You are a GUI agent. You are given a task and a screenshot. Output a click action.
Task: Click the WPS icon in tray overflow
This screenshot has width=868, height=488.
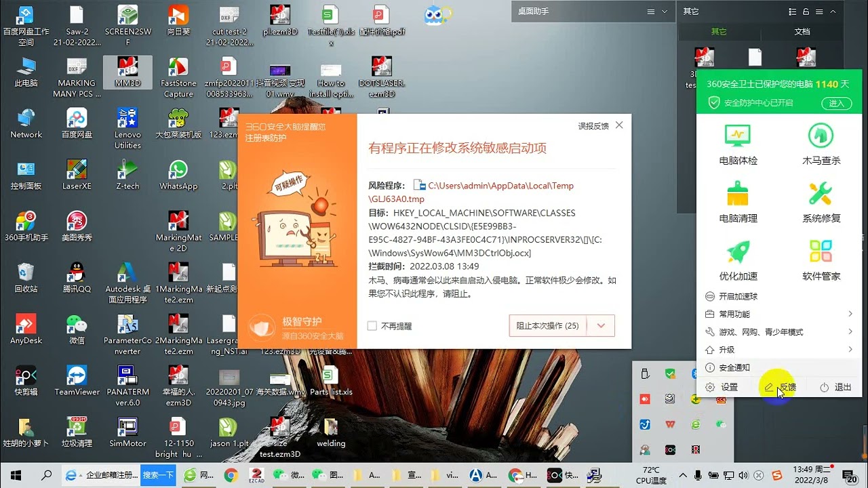coord(670,424)
